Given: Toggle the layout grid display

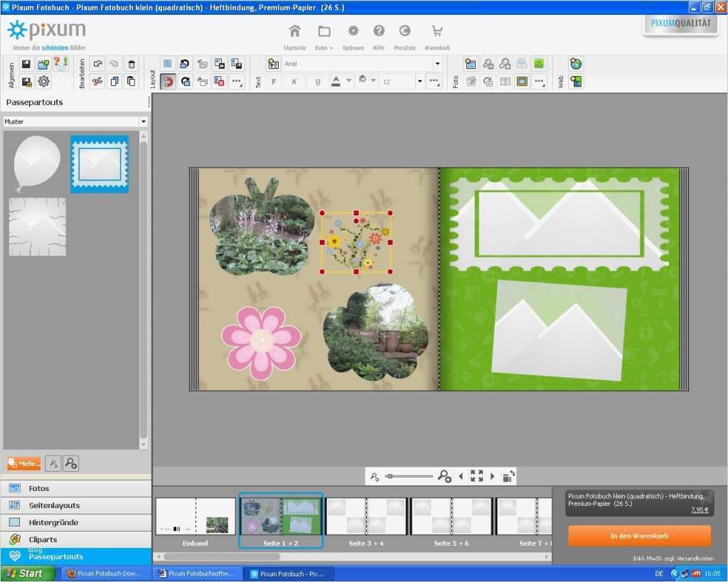Looking at the screenshot, I should [168, 64].
